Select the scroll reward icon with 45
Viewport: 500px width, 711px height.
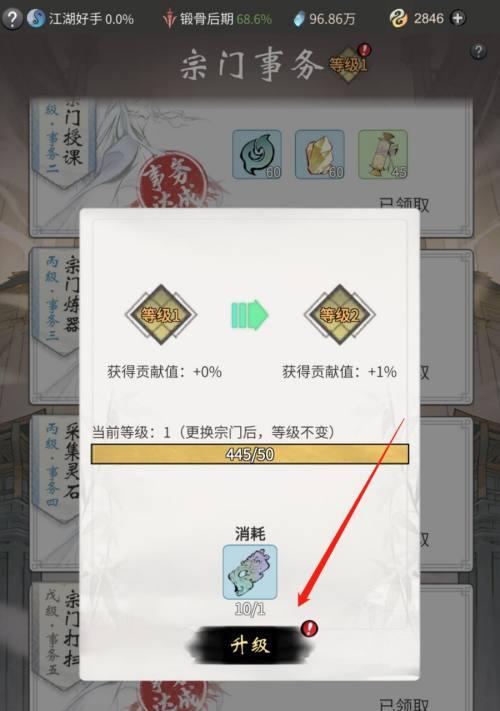point(383,154)
